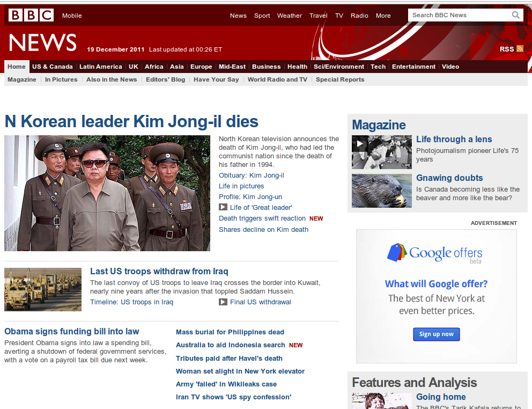
Task: Play the 'Life of Great leader' video icon
Action: pyautogui.click(x=223, y=207)
